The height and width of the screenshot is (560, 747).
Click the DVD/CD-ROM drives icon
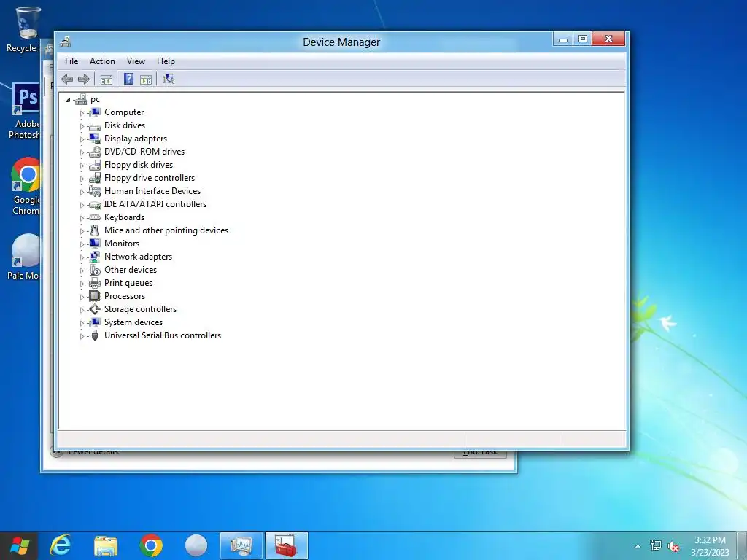click(x=95, y=152)
